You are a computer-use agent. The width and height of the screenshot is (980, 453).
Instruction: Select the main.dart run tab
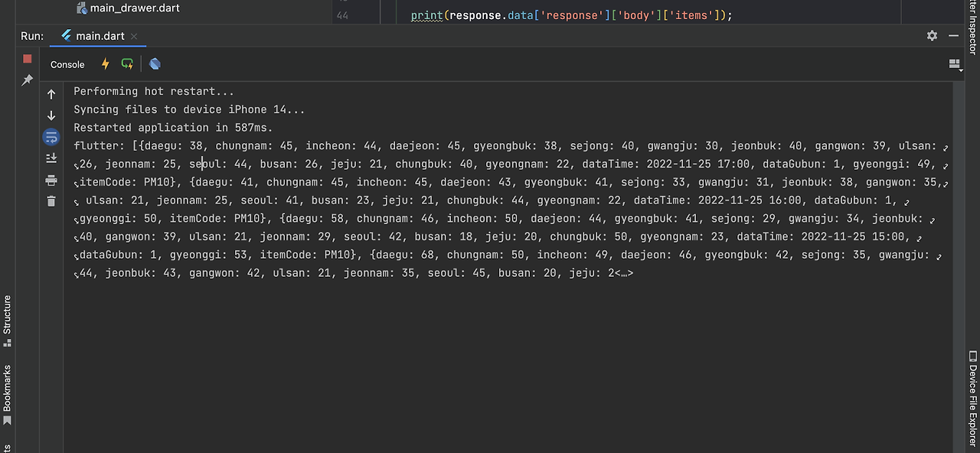pos(100,36)
